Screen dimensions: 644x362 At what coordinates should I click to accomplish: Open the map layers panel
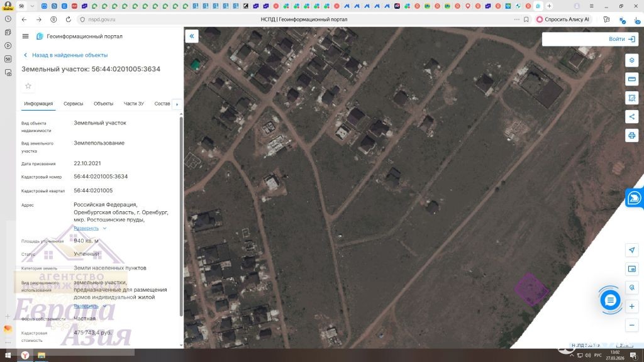631,60
